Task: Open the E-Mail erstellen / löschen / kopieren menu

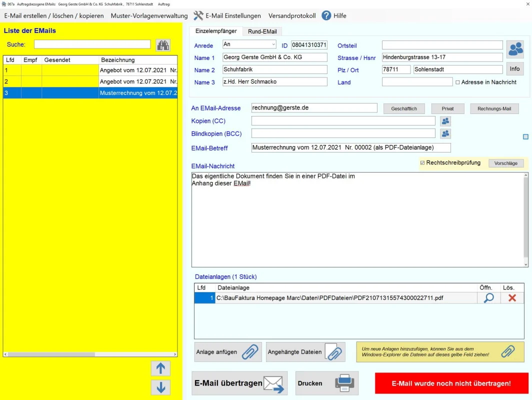Action: tap(54, 15)
